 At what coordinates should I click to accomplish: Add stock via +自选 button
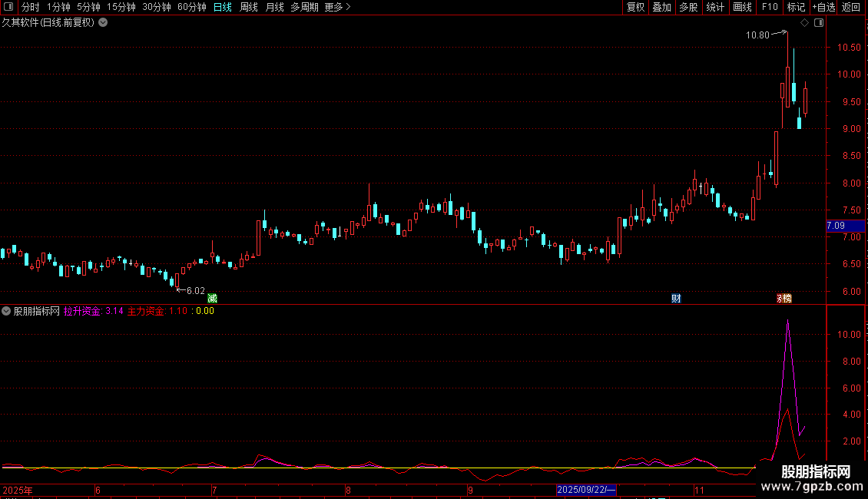823,7
